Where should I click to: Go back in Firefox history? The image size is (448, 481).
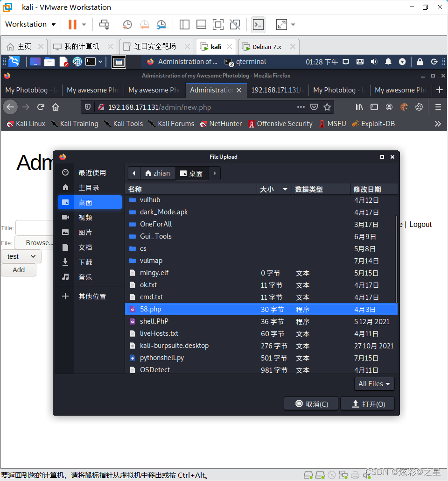10,107
